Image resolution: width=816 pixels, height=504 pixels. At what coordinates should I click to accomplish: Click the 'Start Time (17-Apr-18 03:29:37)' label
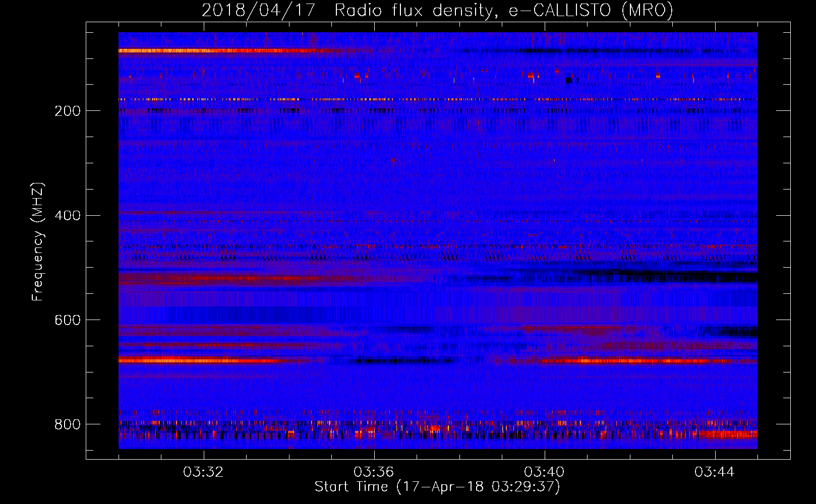437,487
